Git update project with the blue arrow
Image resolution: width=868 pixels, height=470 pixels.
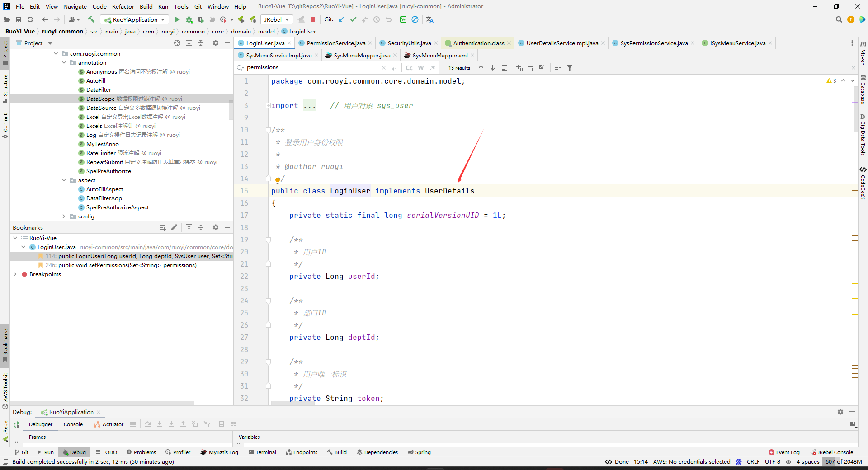tap(341, 19)
